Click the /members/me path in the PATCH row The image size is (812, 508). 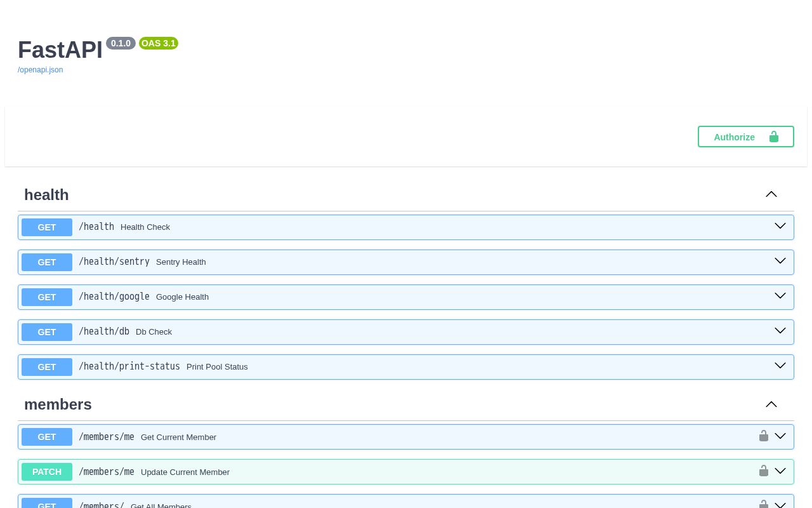(x=107, y=472)
